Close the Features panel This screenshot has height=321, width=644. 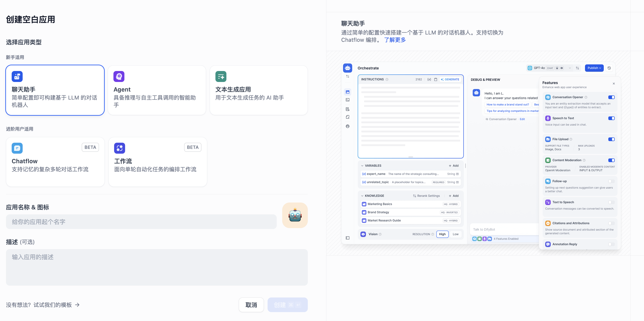(614, 84)
